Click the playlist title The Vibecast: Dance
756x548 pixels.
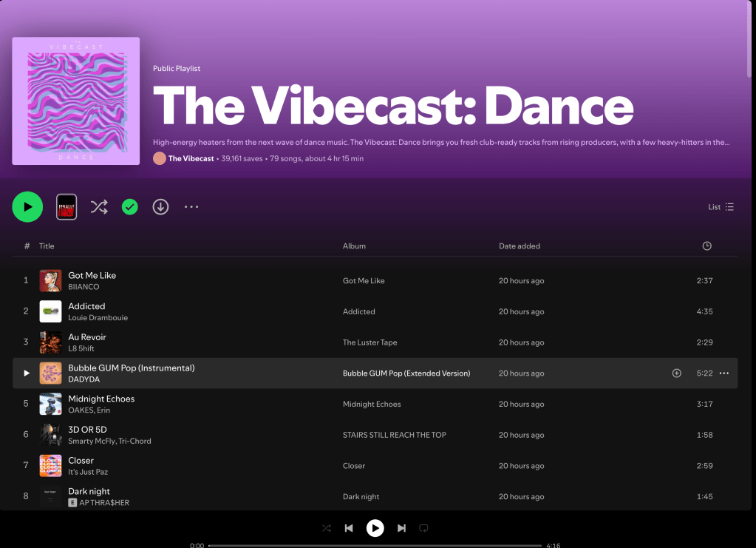[393, 106]
